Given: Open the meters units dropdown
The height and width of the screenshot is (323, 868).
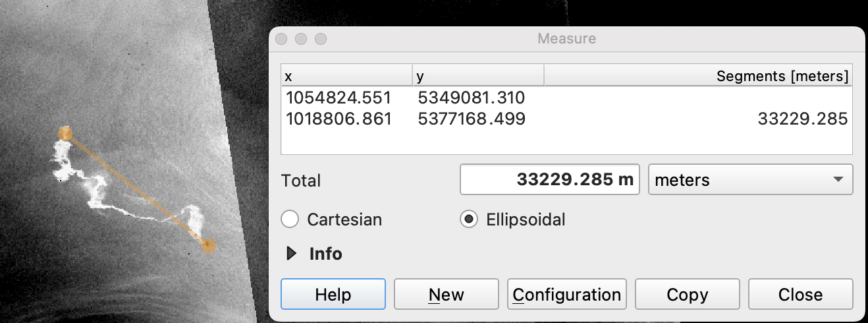Looking at the screenshot, I should pos(750,179).
